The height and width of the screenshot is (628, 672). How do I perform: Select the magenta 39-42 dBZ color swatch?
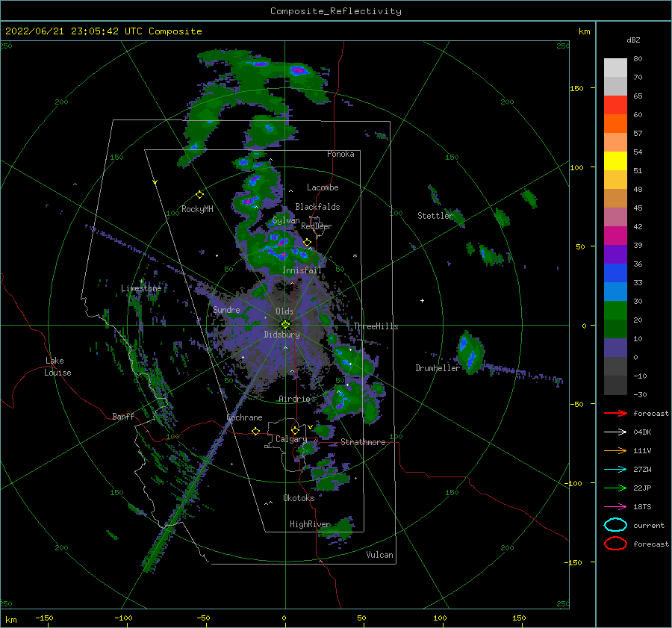[615, 236]
